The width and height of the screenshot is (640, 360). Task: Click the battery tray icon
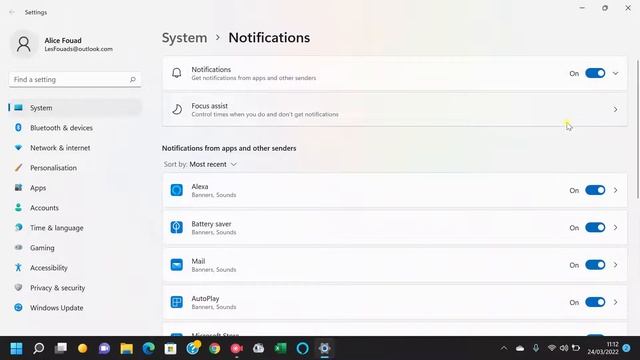pos(576,348)
